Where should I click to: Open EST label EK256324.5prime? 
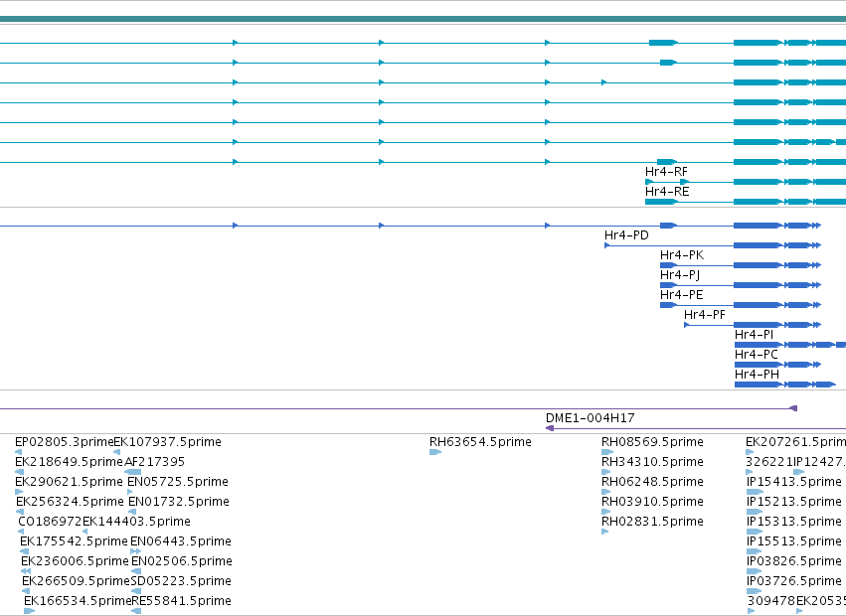(x=71, y=502)
